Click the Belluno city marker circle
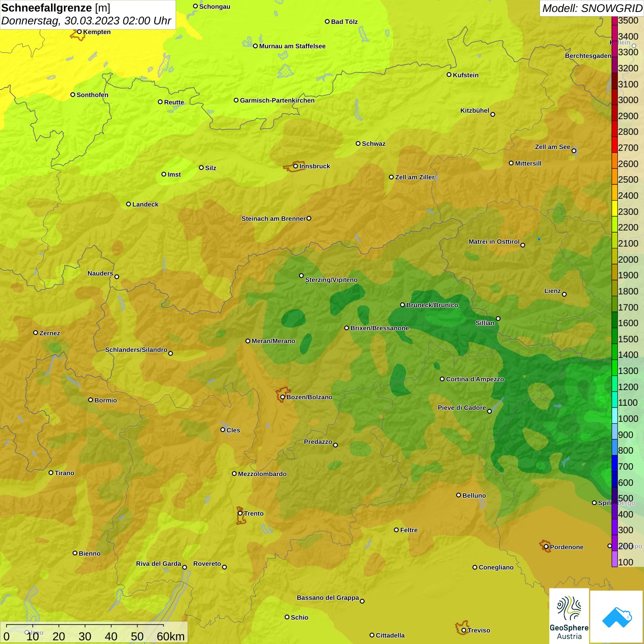644x644 pixels. [459, 495]
